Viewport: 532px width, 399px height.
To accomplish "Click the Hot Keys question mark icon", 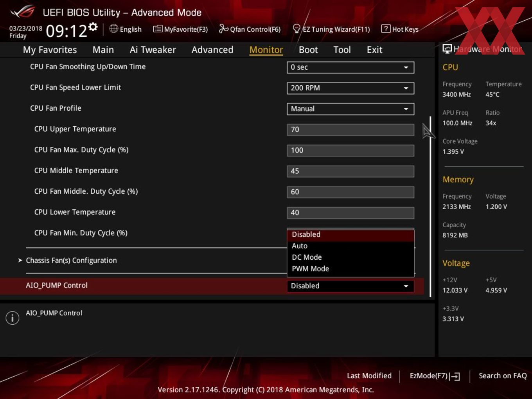I will pos(386,29).
